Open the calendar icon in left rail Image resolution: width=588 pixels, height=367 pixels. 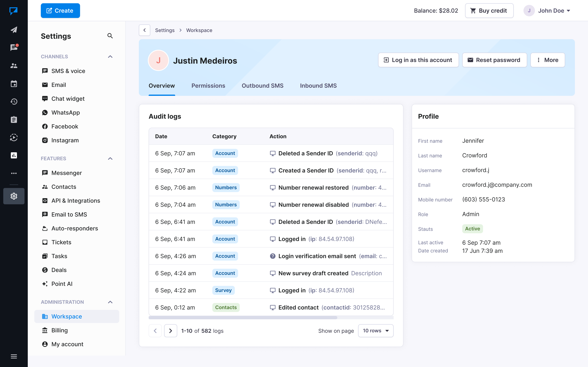14,84
